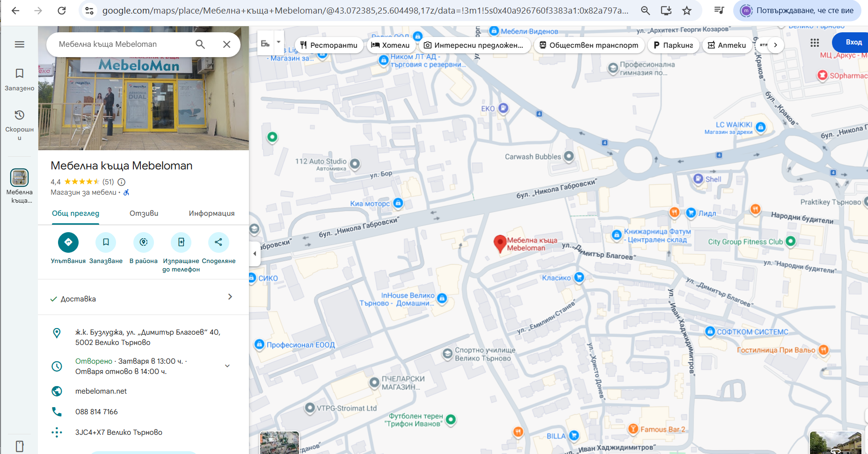Collapse the side panel with arrow handle
Screen dimensions: 868x454
[255, 254]
